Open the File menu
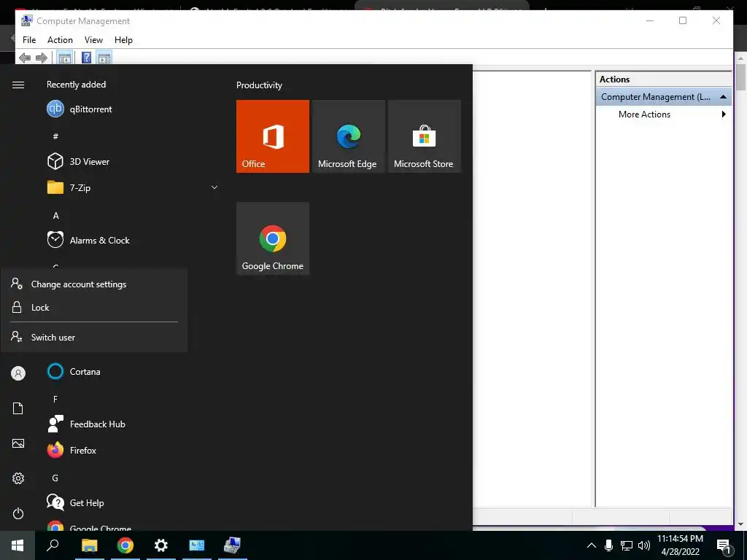747x560 pixels. [29, 40]
